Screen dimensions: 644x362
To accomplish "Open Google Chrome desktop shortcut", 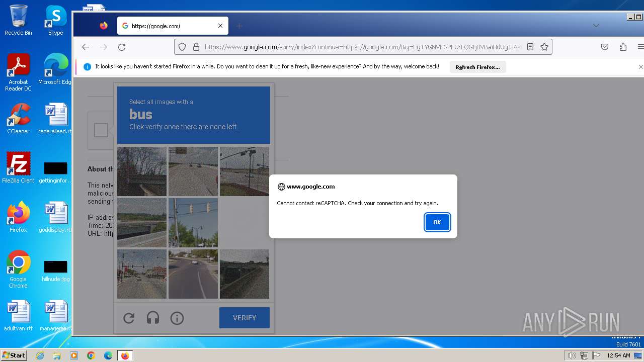I will [18, 269].
